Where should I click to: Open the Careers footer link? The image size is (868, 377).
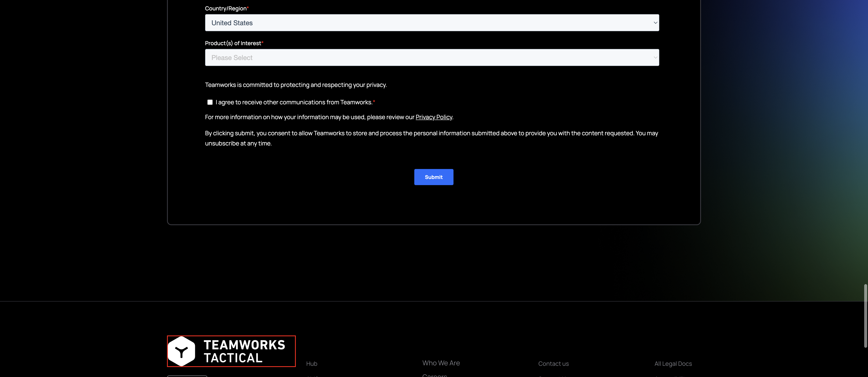coord(434,375)
